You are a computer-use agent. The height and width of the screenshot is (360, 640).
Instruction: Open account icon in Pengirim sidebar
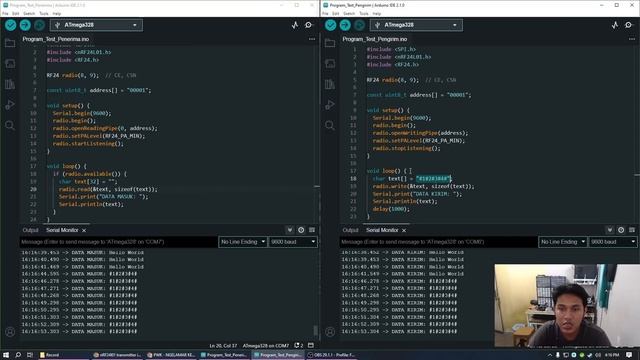point(330,332)
